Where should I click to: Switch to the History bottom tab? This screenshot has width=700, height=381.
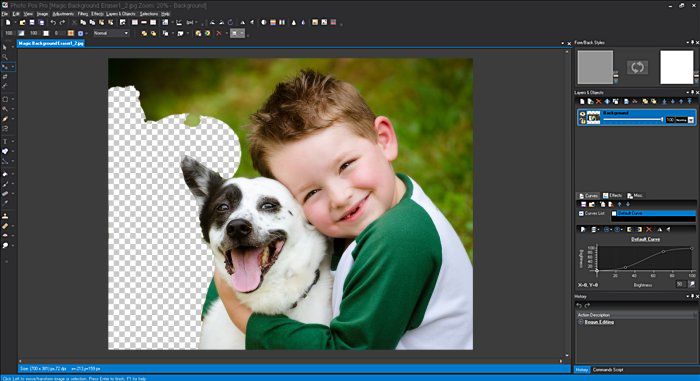[582, 370]
